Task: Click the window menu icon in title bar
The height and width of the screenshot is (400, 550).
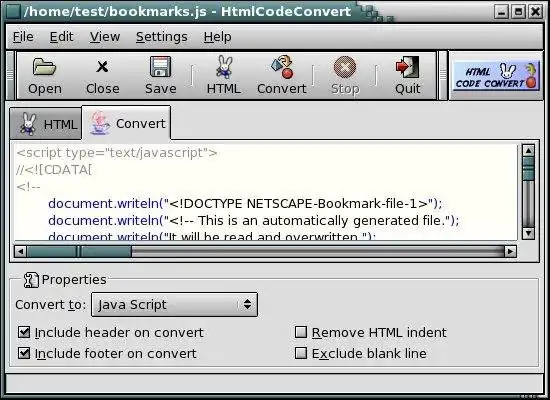Action: pos(13,12)
